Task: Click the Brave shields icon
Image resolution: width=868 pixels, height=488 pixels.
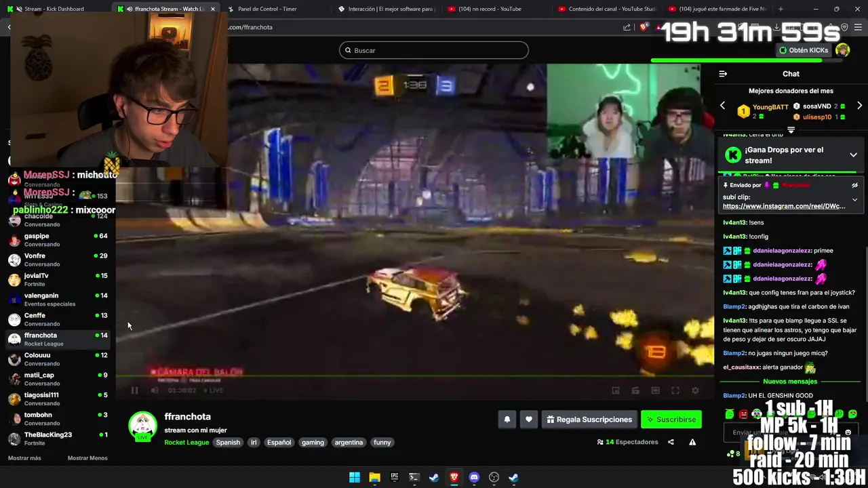Action: 644,27
